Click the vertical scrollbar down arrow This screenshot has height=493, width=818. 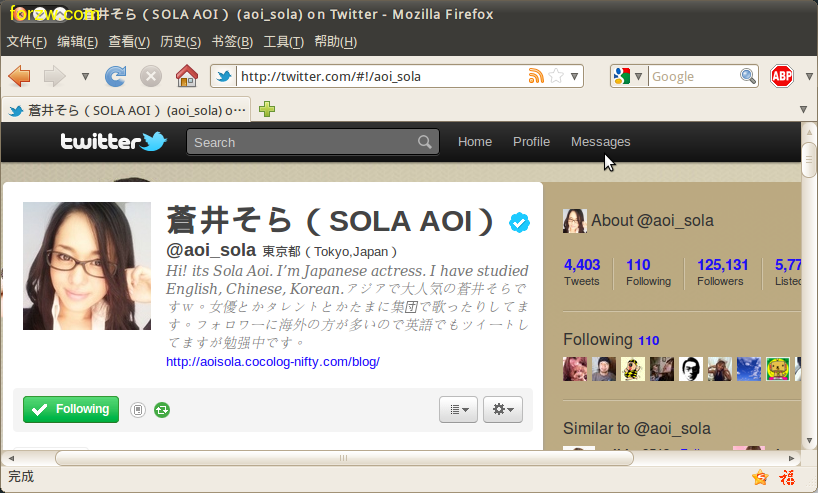coord(809,441)
